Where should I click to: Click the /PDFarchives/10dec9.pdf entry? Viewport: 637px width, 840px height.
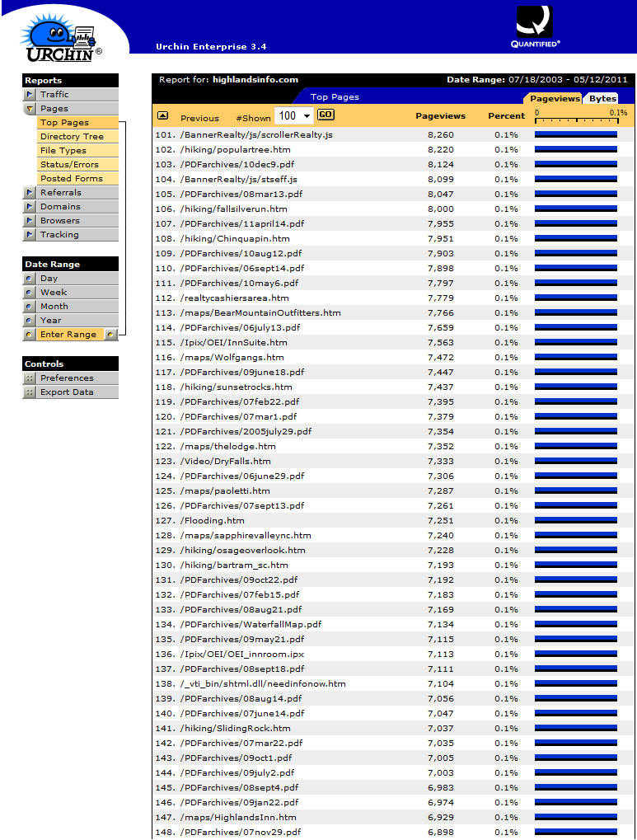237,165
